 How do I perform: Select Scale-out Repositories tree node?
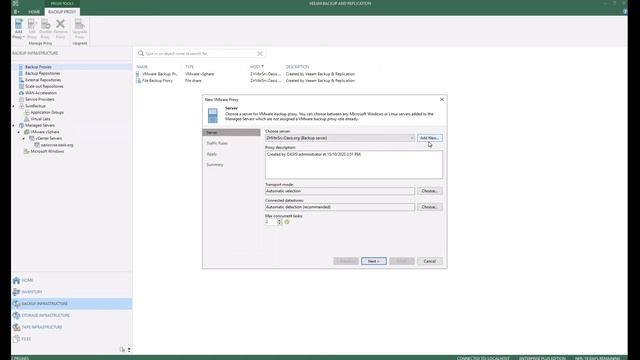pyautogui.click(x=44, y=86)
